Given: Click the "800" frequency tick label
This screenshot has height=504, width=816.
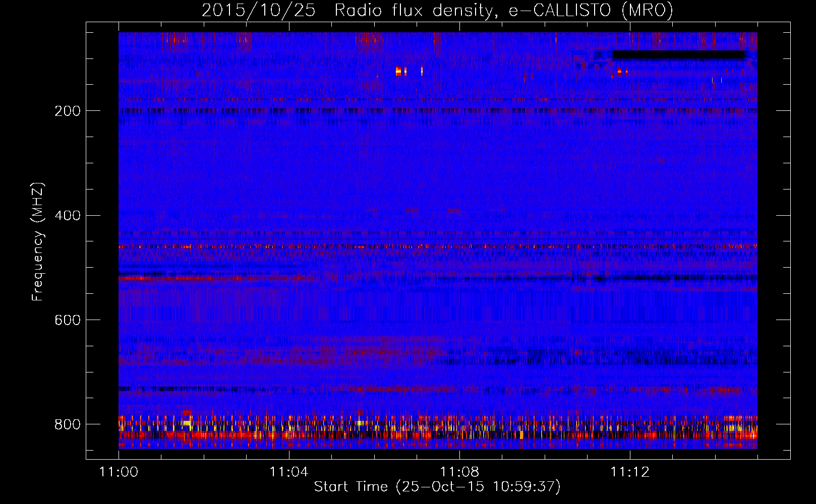Looking at the screenshot, I should pyautogui.click(x=68, y=424).
